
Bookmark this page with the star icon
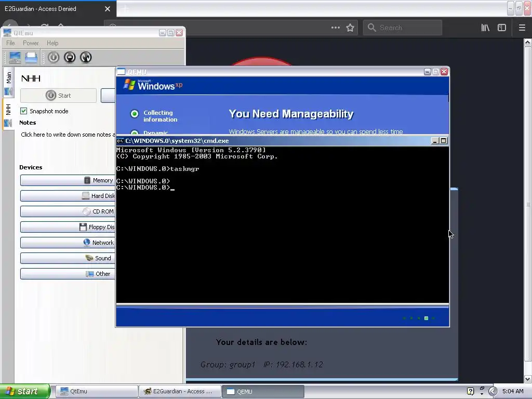pyautogui.click(x=350, y=28)
